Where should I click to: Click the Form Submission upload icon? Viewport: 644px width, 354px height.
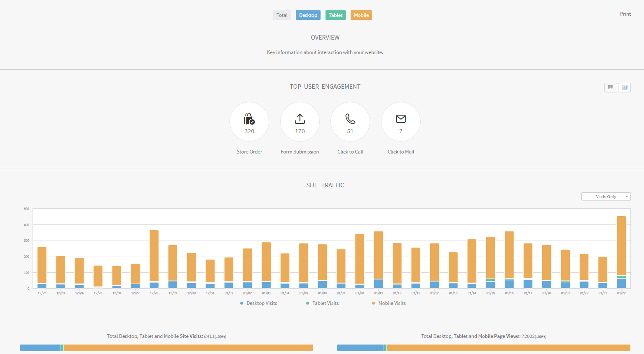coord(300,119)
